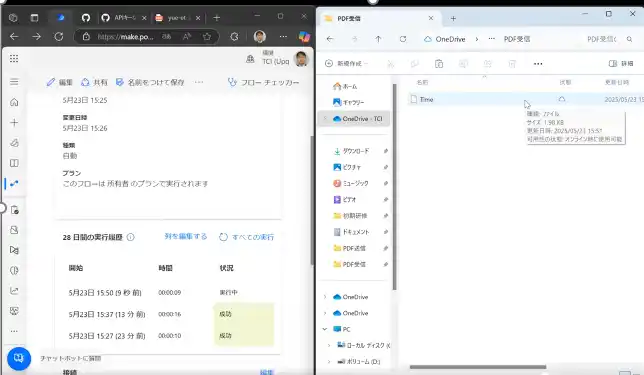644x375 pixels.
Task: Expand the first OneDrive tree node
Action: pyautogui.click(x=325, y=297)
